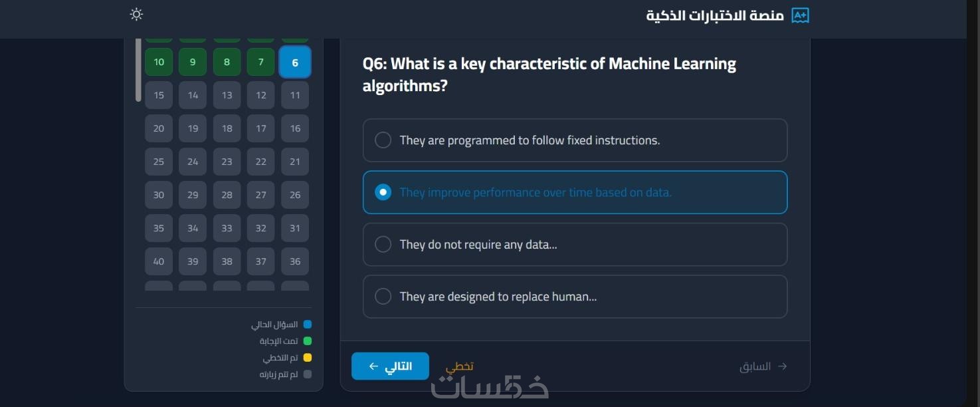The width and height of the screenshot is (980, 407).
Task: Go back with السابق button
Action: pyautogui.click(x=763, y=366)
